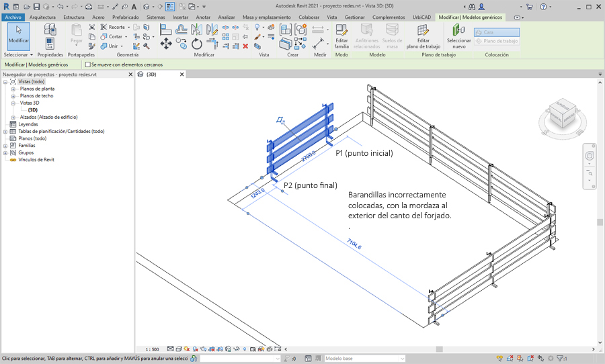This screenshot has width=605, height=364.
Task: Click the 1 : 500 view scale
Action: click(x=152, y=349)
